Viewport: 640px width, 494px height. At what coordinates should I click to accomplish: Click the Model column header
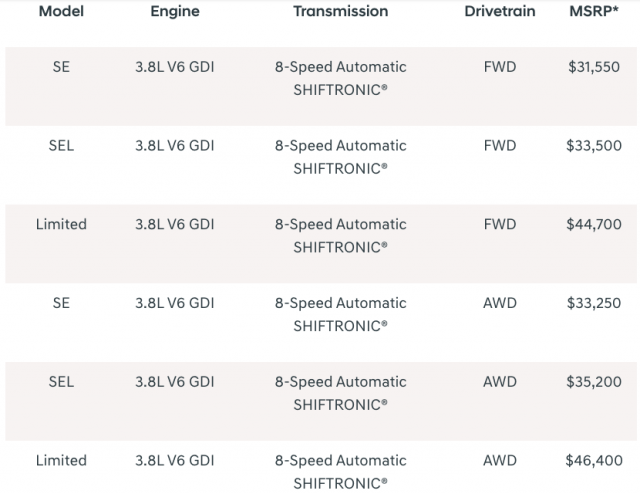[x=61, y=12]
